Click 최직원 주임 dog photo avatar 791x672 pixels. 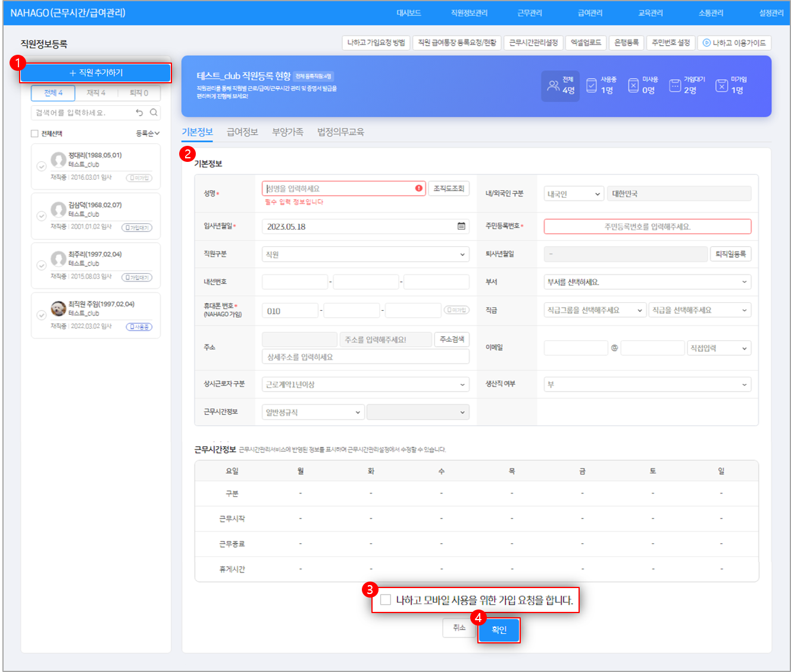58,308
